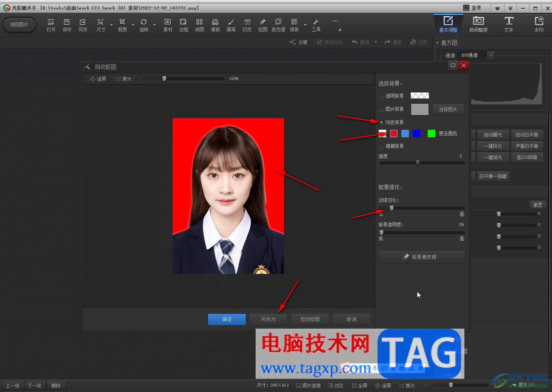Click the 前景橡皮擦 foreground eraser button
This screenshot has height=392, width=552.
point(422,257)
